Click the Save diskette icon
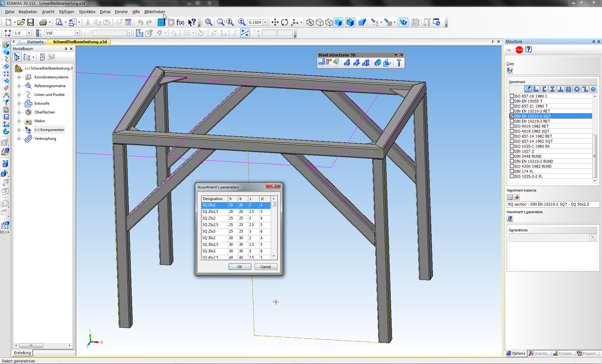Screen dimensions: 602x364 click(x=31, y=23)
